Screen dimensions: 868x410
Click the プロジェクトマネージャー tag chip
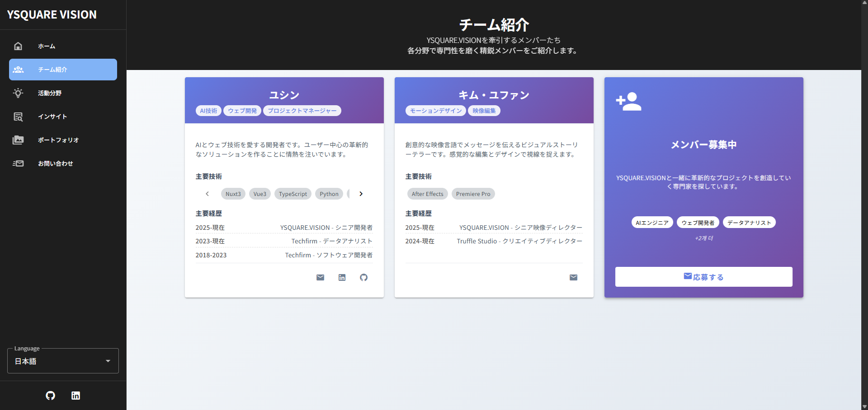coord(302,111)
